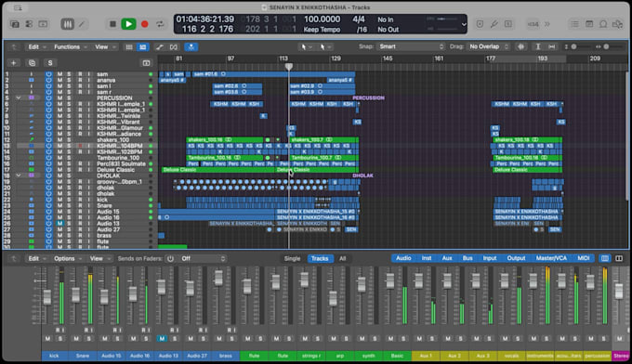Screen dimensions: 632x364
Task: Switch mixer to Single view
Action: pyautogui.click(x=292, y=258)
